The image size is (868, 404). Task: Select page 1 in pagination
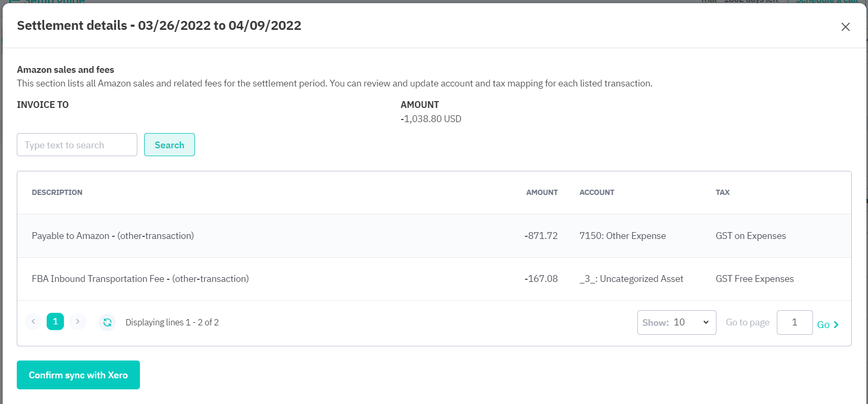click(x=55, y=322)
